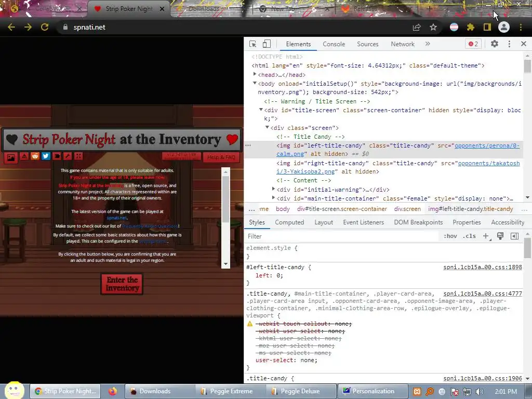Open spni css:1898 stylesheet link

coord(483,268)
